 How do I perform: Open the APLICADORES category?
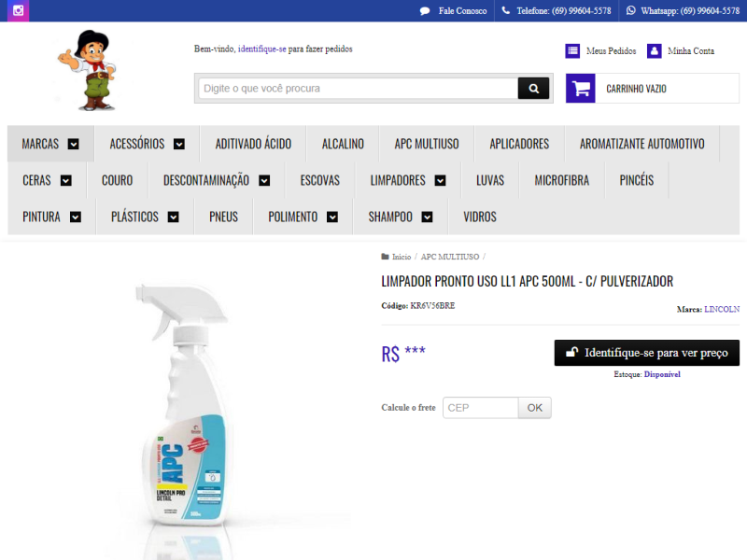(x=519, y=144)
